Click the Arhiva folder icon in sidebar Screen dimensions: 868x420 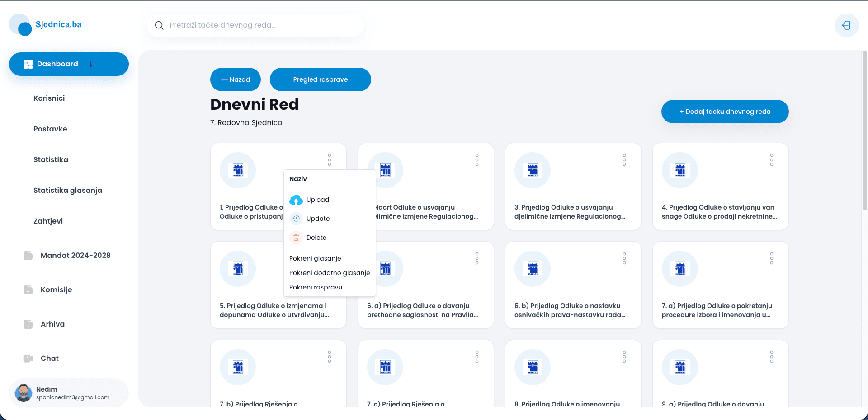(28, 324)
